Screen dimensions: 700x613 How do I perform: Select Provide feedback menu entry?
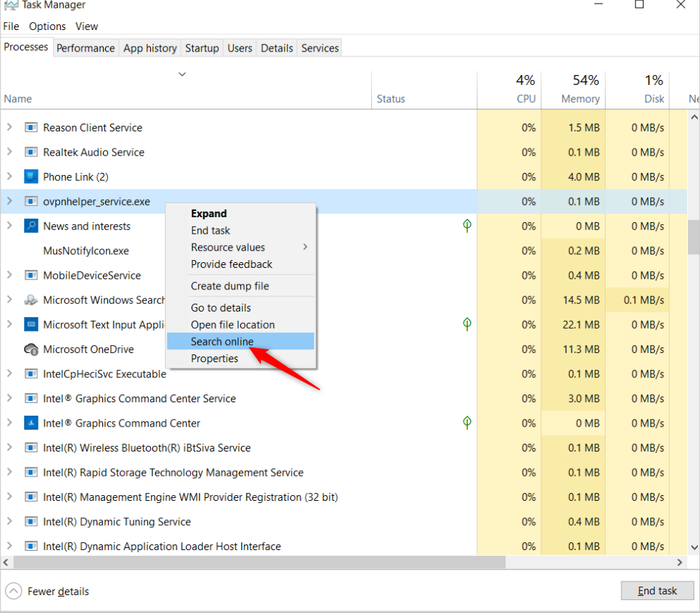[241, 264]
